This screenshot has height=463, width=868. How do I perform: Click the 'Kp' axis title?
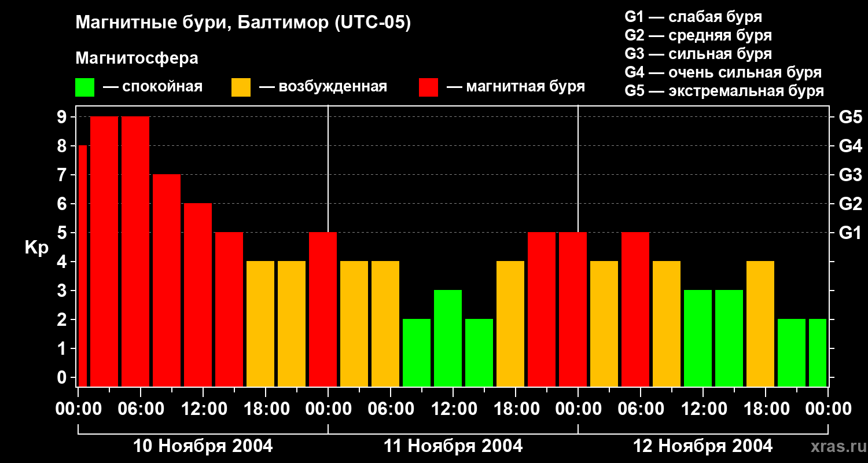tap(36, 248)
